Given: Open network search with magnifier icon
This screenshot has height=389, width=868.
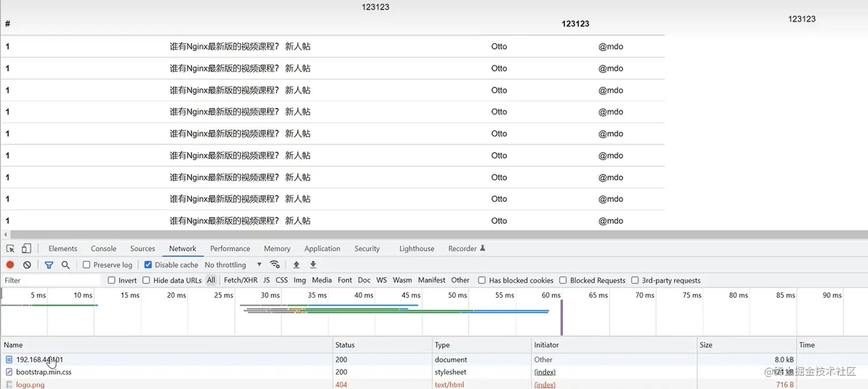Looking at the screenshot, I should [x=65, y=264].
